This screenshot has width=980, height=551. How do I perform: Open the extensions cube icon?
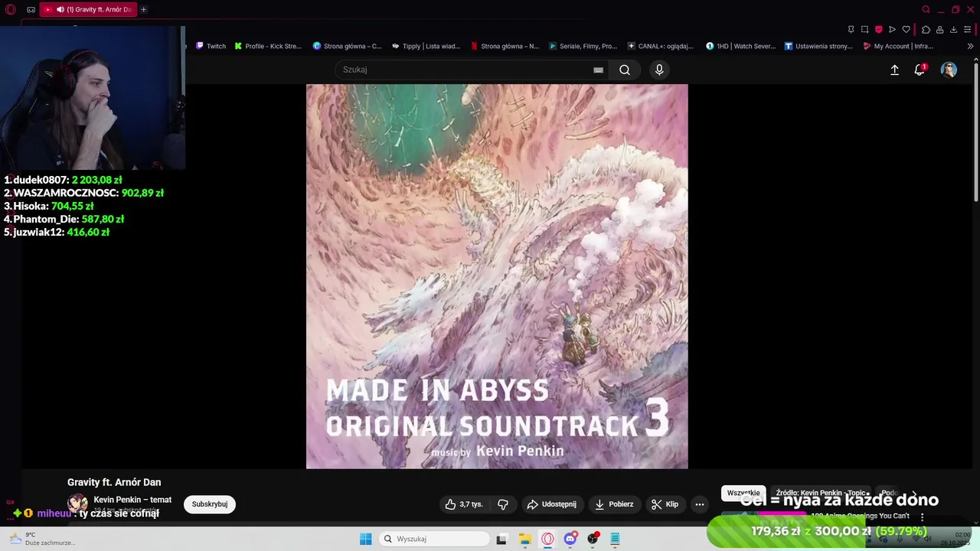(926, 30)
